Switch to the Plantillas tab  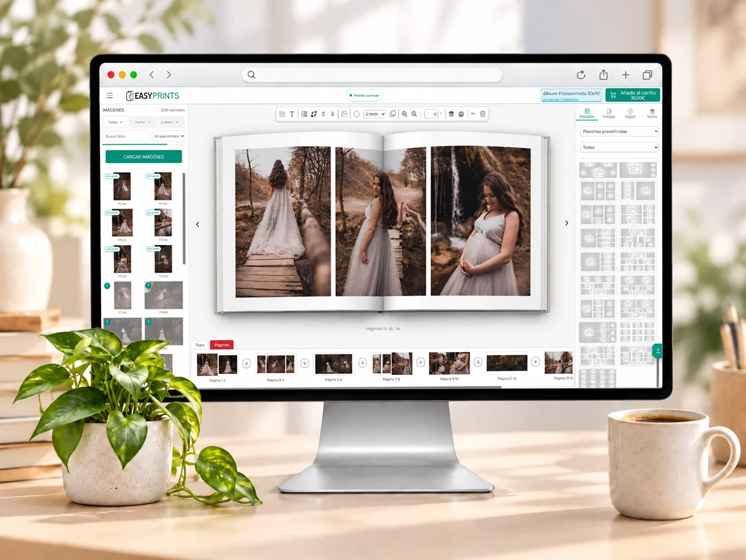pyautogui.click(x=587, y=113)
